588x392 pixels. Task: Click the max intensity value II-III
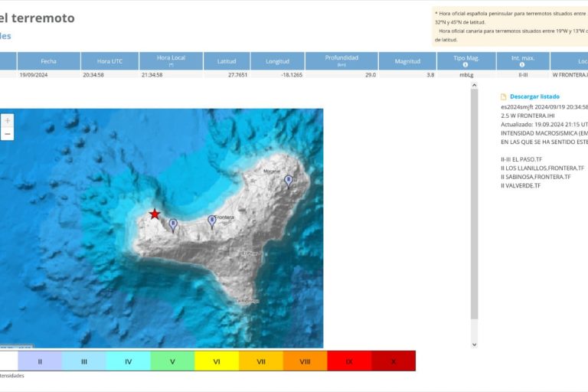[523, 75]
